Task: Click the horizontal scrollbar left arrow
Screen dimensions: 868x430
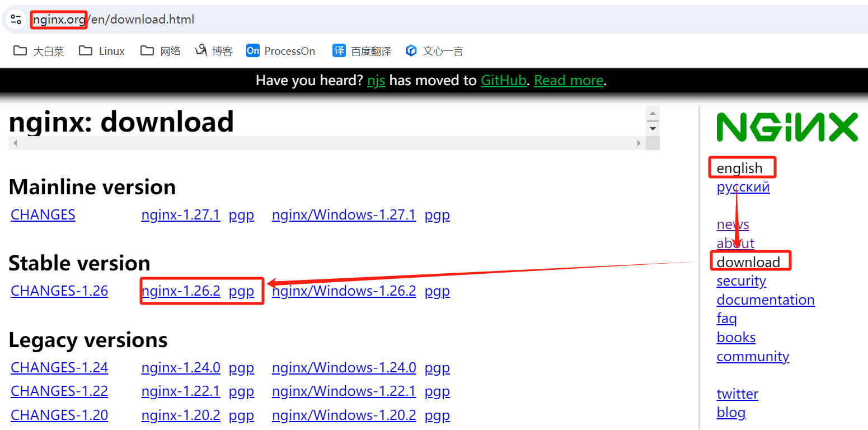Action: click(15, 143)
